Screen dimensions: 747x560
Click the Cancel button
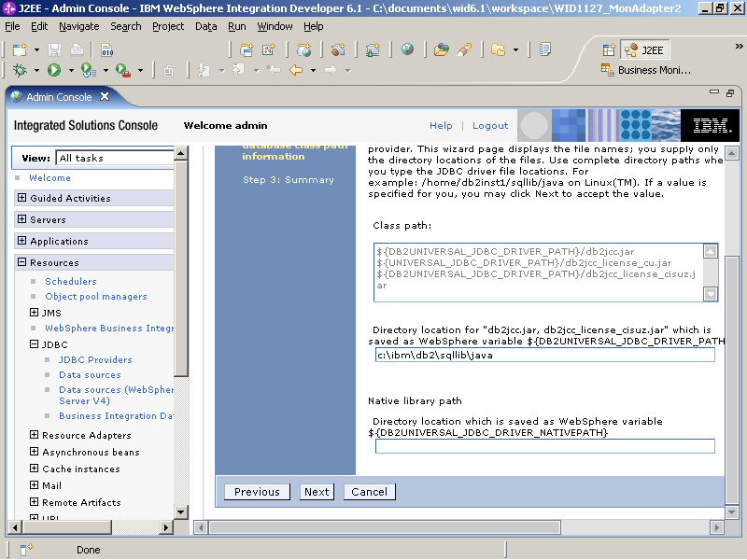tap(369, 492)
